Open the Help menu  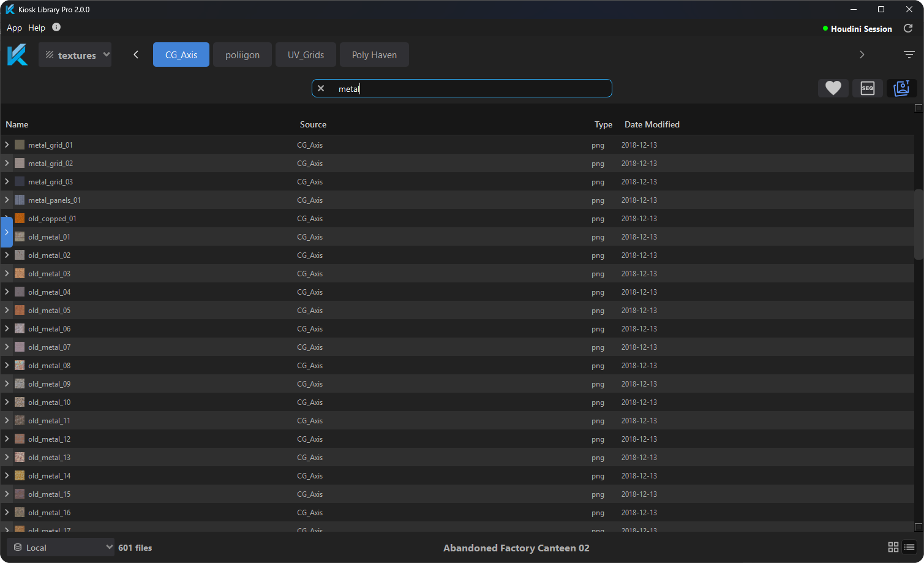pyautogui.click(x=36, y=27)
